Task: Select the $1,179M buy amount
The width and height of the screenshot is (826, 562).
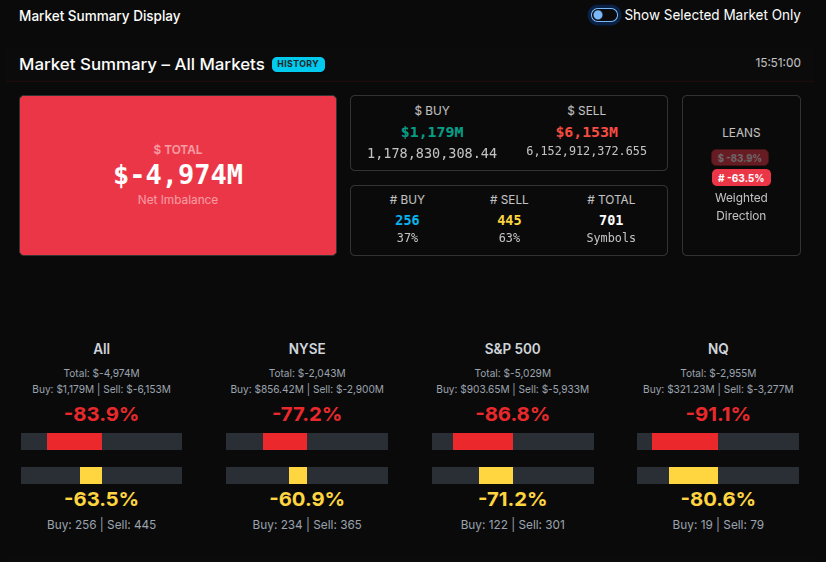Action: 432,132
